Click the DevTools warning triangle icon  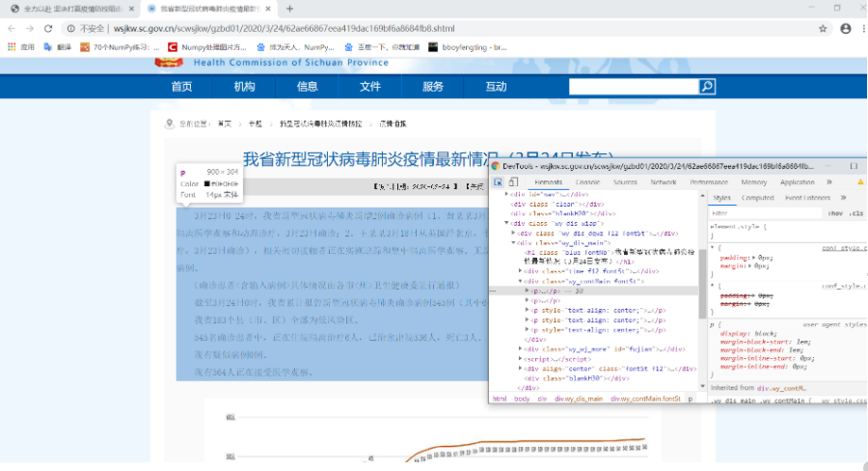860,181
